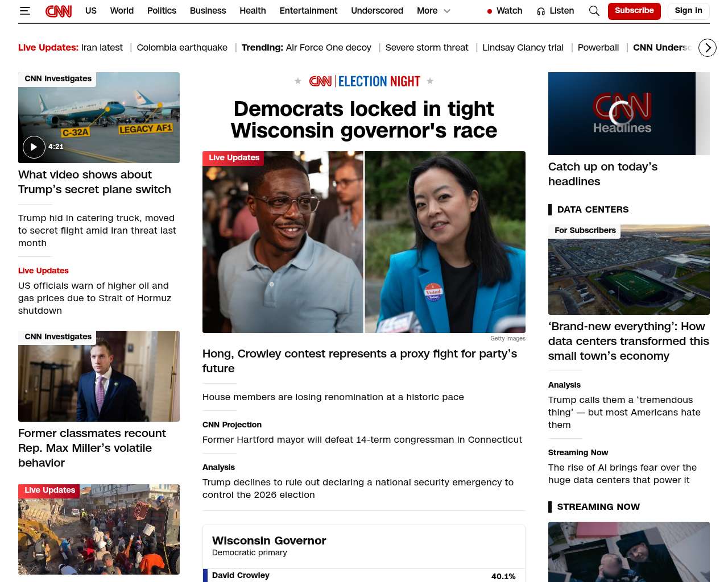Click the headphones Listen icon
The image size is (728, 582).
pos(541,11)
